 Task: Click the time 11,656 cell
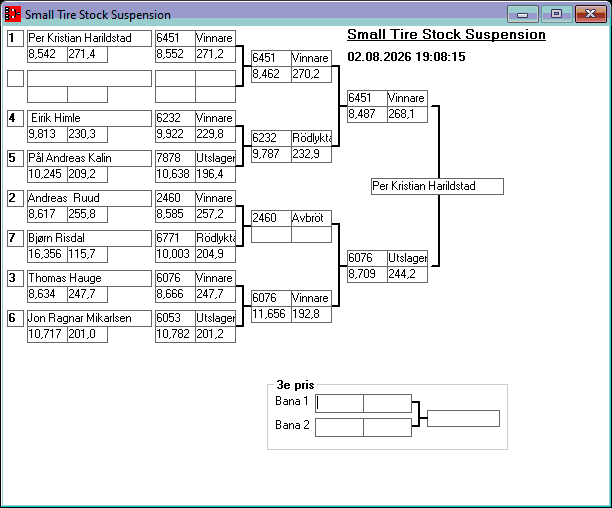[x=271, y=314]
